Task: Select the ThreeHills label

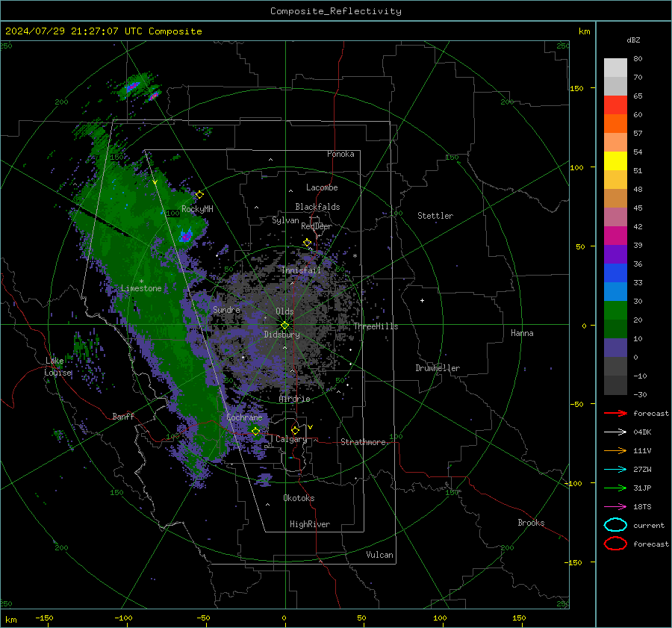Action: tap(376, 326)
